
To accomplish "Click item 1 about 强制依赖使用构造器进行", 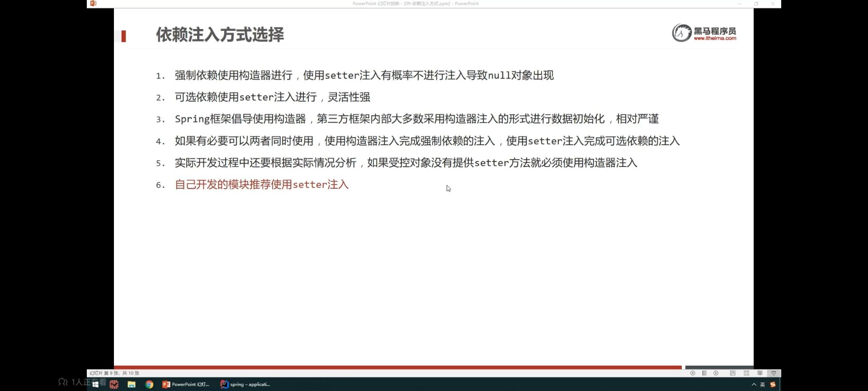I will pyautogui.click(x=364, y=75).
